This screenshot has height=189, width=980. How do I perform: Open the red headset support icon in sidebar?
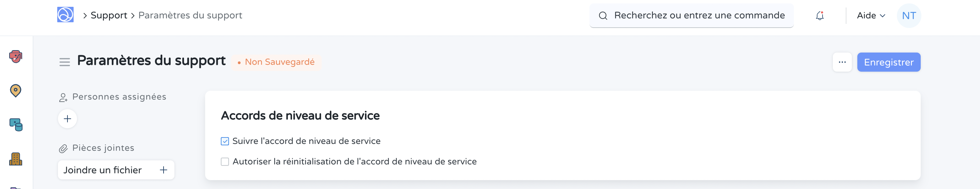coord(16,57)
